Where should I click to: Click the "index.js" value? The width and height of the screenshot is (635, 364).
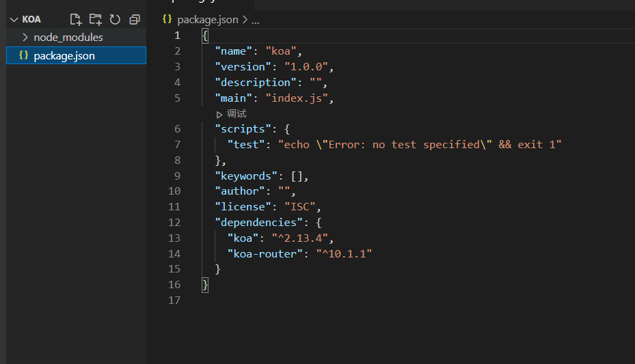click(x=297, y=98)
